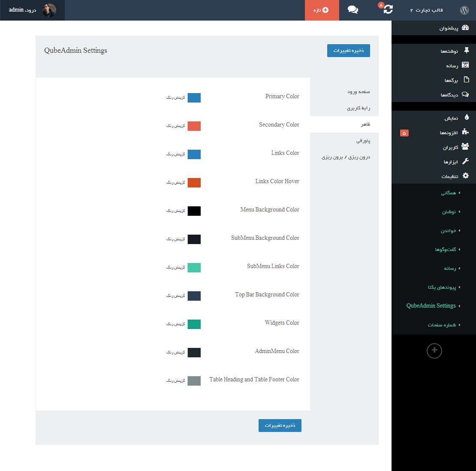Image resolution: width=476 pixels, height=471 pixels.
Task: Pick the Primary Color swatch
Action: (194, 98)
